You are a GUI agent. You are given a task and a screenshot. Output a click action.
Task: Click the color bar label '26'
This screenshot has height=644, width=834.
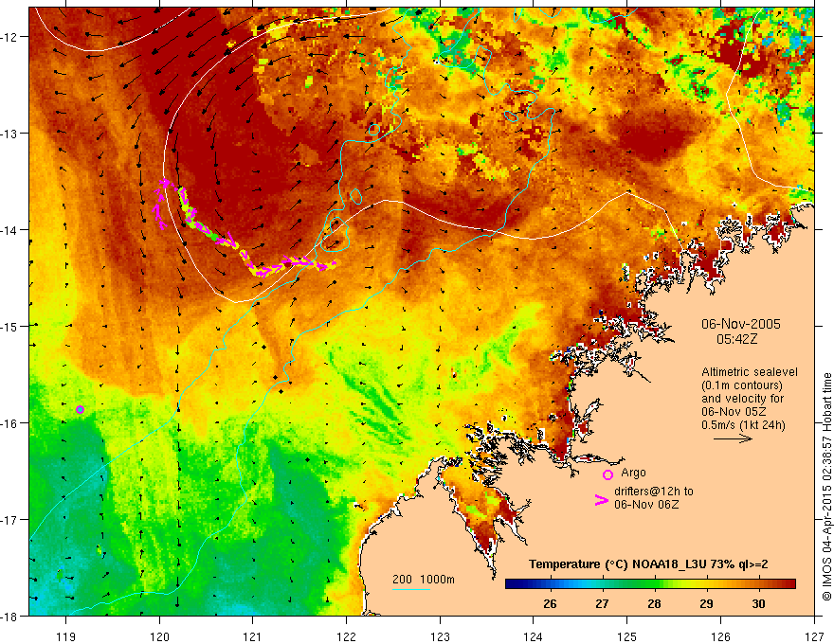(550, 603)
